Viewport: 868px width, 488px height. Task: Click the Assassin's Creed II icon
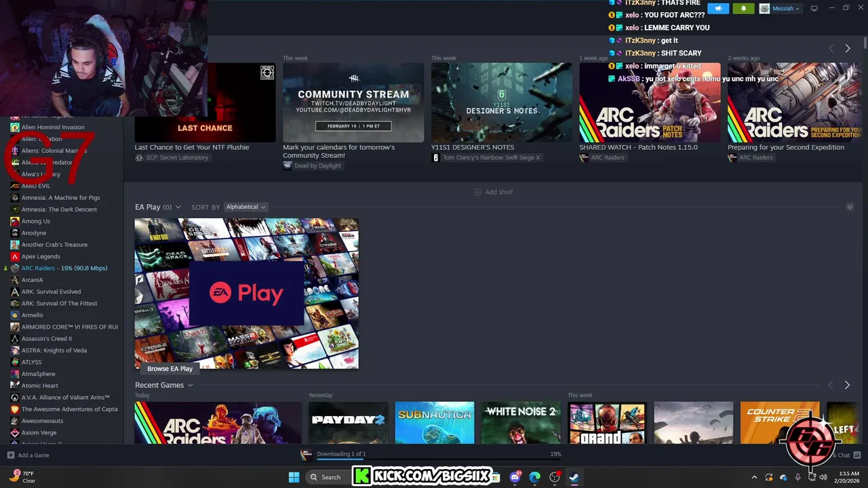coord(15,338)
